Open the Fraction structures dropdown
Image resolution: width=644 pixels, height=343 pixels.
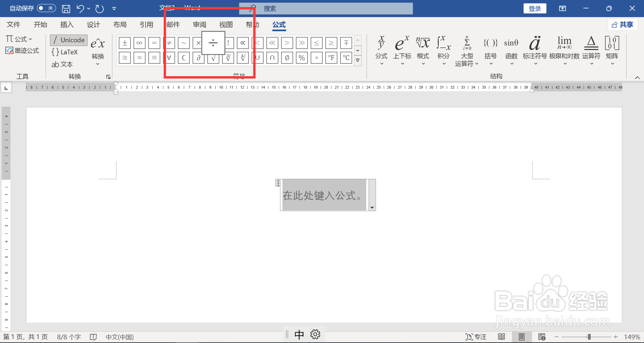pyautogui.click(x=381, y=50)
